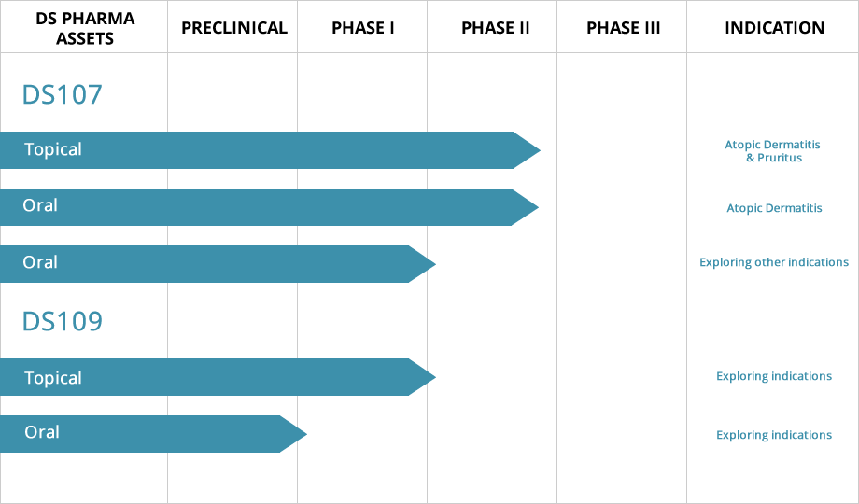Click Exploring indications for DS109 Oral
The width and height of the screenshot is (859, 504).
[774, 435]
